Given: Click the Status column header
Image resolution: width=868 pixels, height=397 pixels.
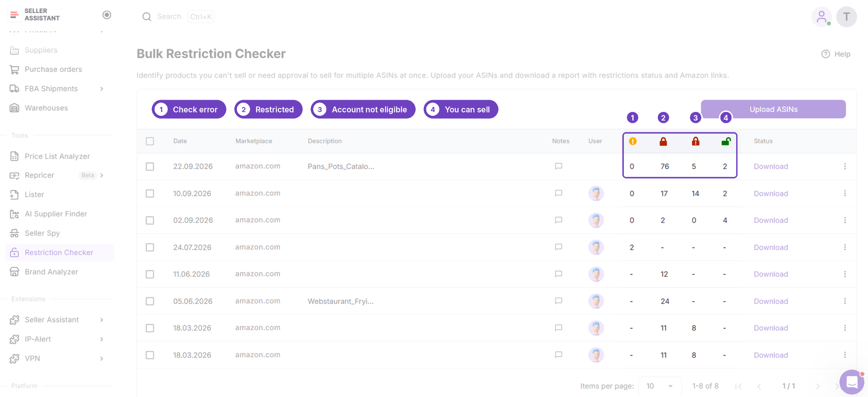Looking at the screenshot, I should point(763,141).
